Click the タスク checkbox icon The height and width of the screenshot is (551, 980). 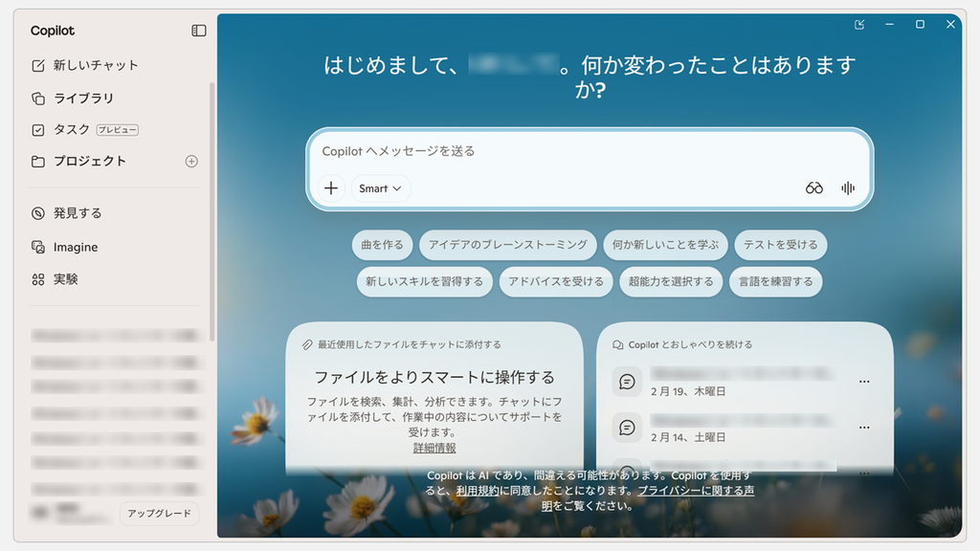coord(38,130)
